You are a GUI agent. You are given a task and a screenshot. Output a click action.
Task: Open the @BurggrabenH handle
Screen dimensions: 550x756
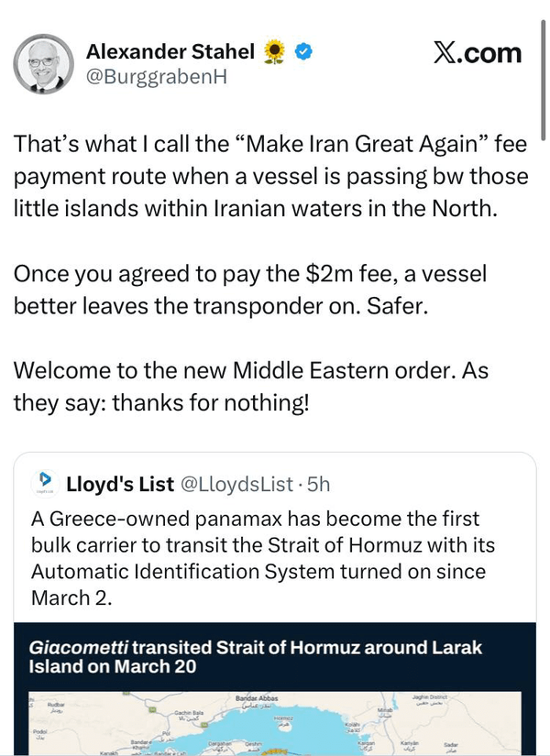click(156, 77)
